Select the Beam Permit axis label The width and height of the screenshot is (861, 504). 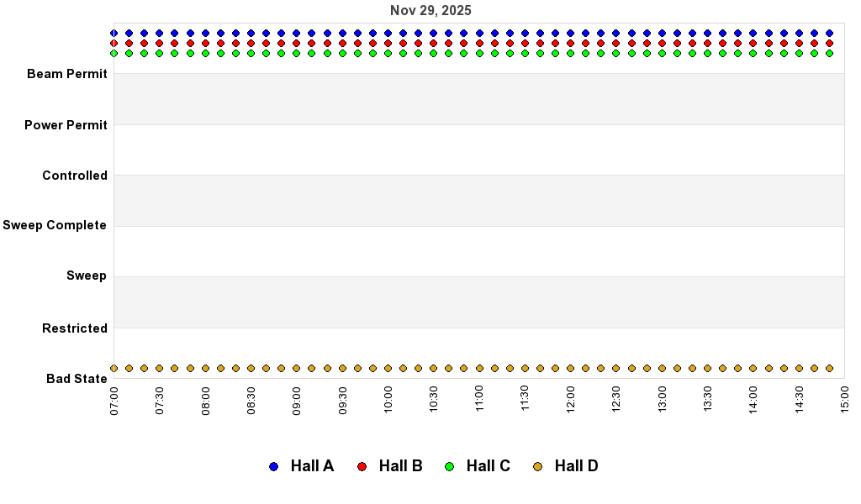[67, 74]
